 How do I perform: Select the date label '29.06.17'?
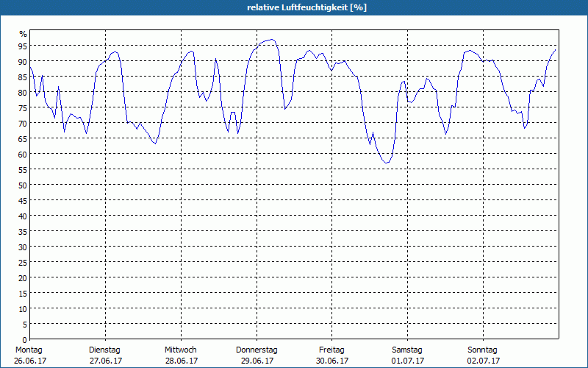point(257,361)
